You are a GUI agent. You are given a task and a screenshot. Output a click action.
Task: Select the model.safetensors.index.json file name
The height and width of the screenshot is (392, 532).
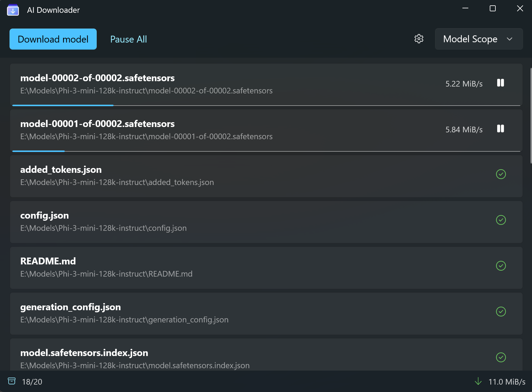84,353
